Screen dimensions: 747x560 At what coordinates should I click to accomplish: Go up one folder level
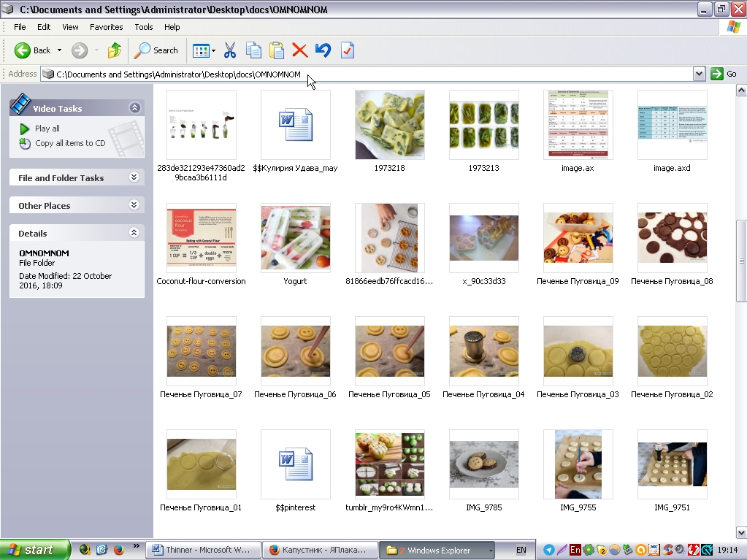tap(115, 50)
